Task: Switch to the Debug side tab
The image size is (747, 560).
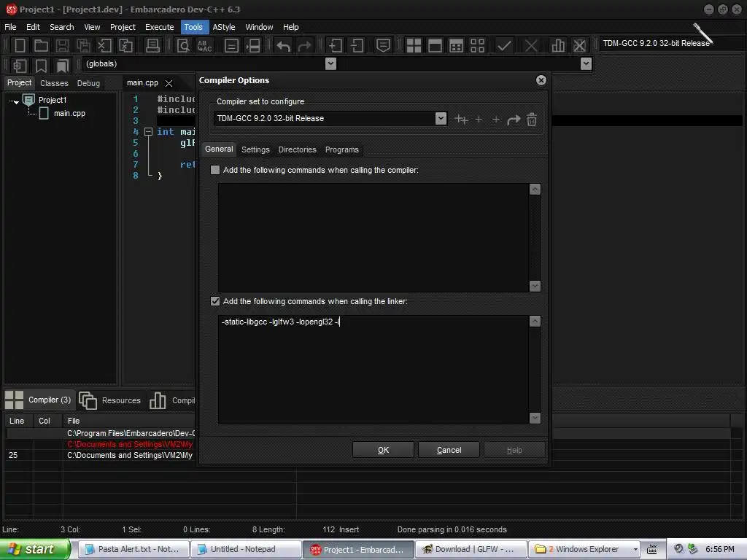Action: click(88, 83)
